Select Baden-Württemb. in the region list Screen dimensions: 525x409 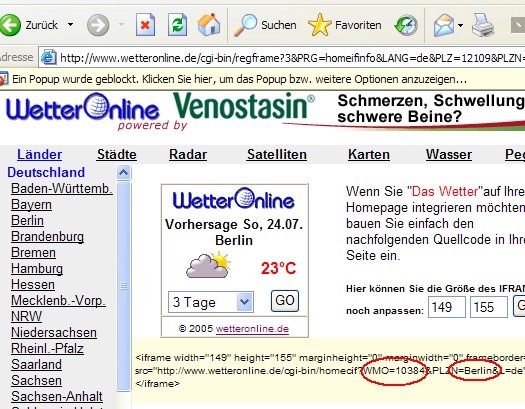pos(62,188)
